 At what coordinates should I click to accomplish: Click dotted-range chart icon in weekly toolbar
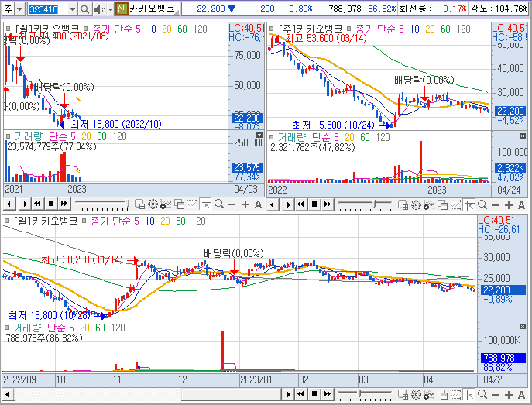point(455,204)
